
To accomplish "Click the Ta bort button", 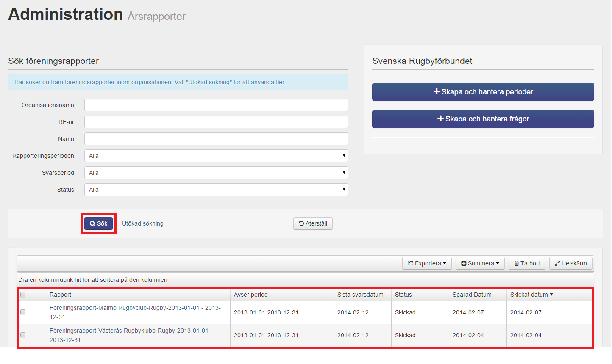I will coord(527,263).
